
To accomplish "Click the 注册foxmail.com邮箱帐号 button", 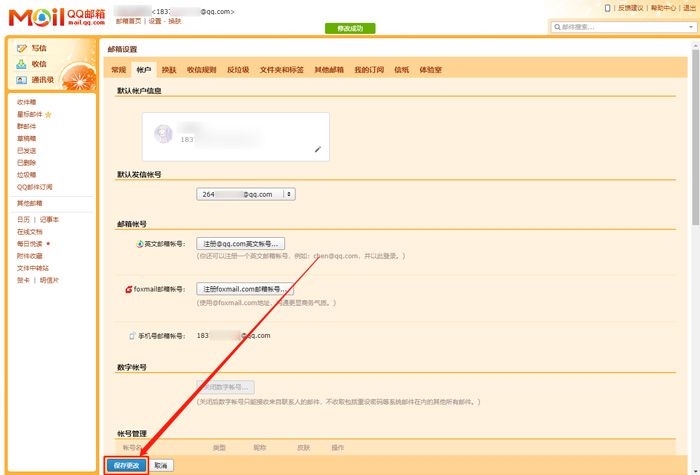I will [x=245, y=289].
